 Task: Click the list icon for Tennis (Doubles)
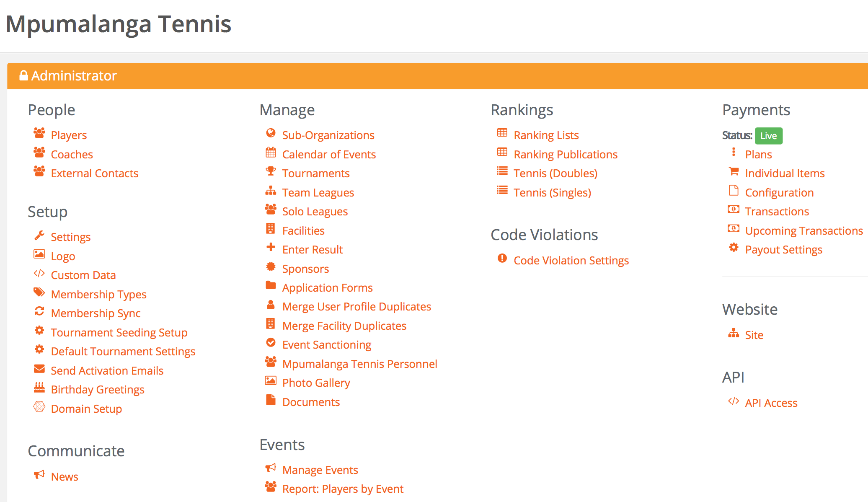coord(502,171)
